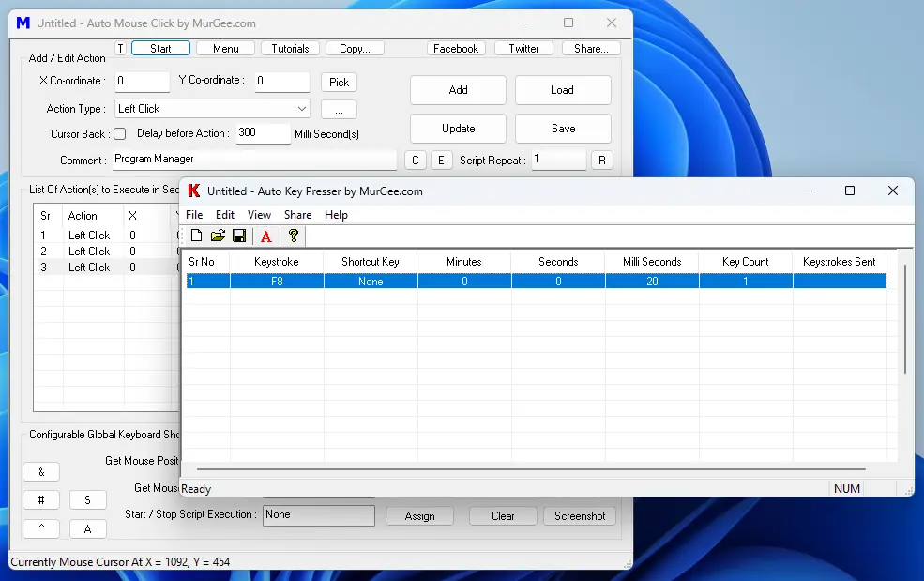Click the & symbol button
Viewport: 924px width, 581px height.
[x=41, y=472]
